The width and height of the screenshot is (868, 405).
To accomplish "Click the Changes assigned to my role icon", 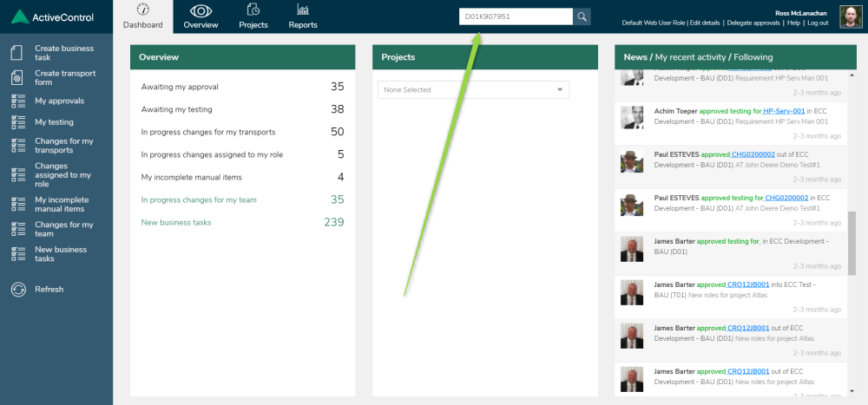I will click(18, 175).
